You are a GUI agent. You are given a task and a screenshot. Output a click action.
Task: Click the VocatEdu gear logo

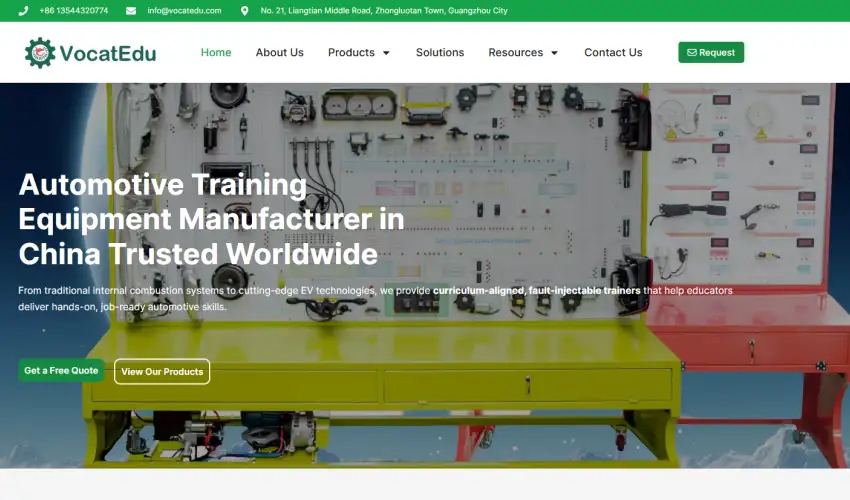pos(40,53)
